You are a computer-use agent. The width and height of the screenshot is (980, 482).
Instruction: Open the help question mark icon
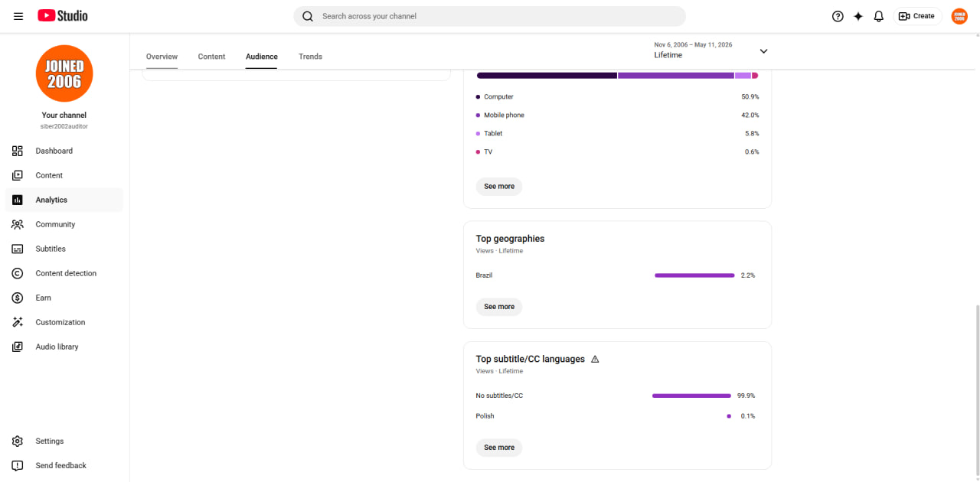click(838, 16)
